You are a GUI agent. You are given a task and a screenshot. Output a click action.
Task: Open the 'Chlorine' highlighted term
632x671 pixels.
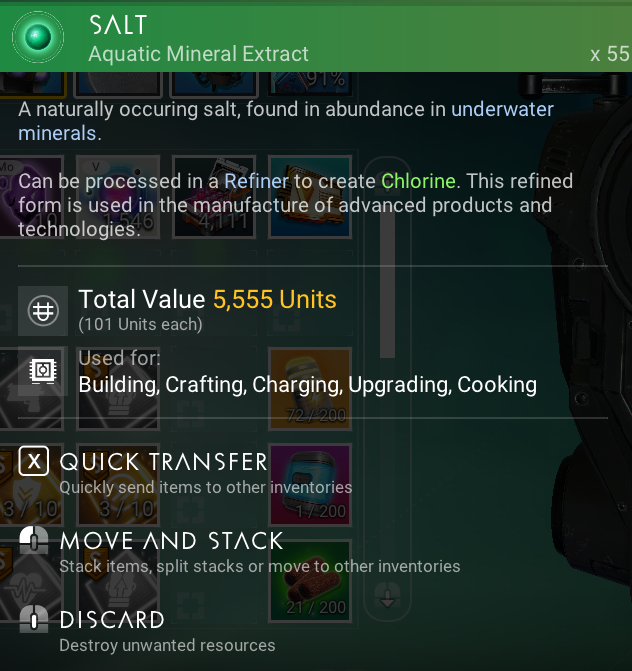pyautogui.click(x=418, y=181)
